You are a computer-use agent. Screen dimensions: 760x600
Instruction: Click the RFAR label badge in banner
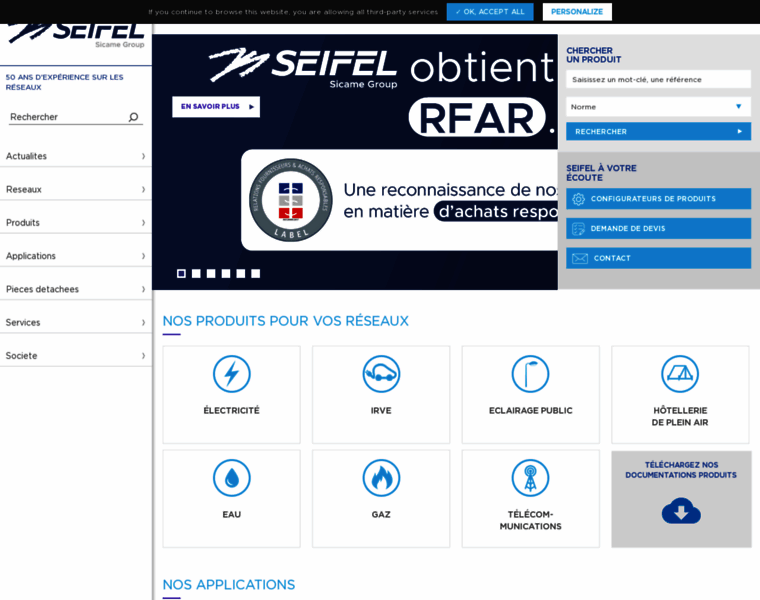coord(291,200)
